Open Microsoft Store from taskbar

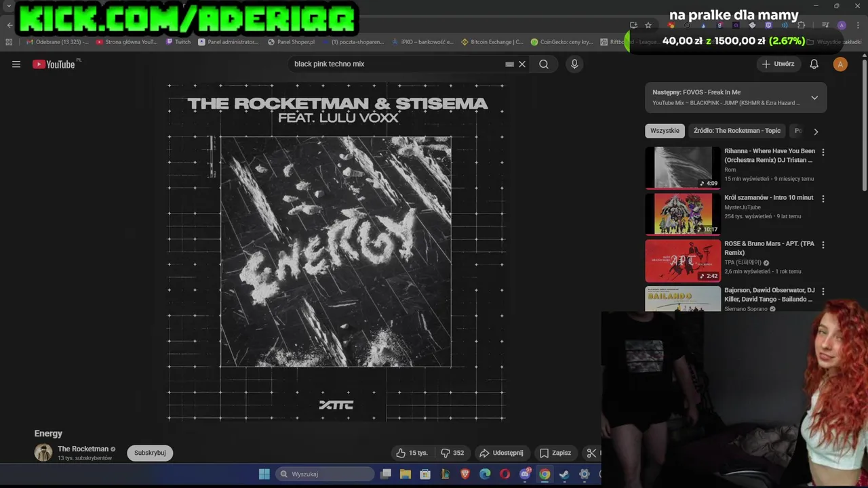(x=425, y=474)
